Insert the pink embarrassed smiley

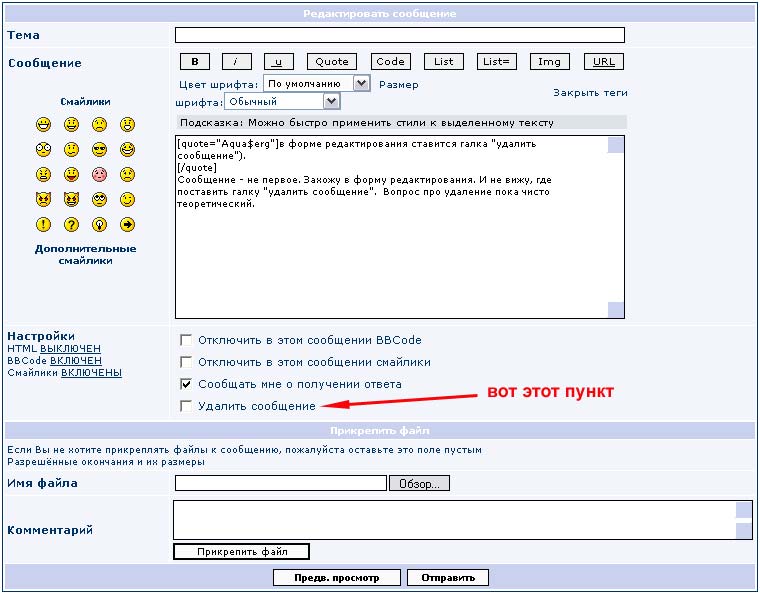pyautogui.click(x=99, y=174)
